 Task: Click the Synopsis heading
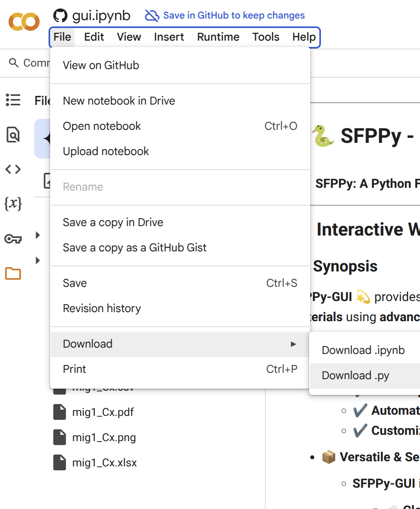pyautogui.click(x=345, y=267)
